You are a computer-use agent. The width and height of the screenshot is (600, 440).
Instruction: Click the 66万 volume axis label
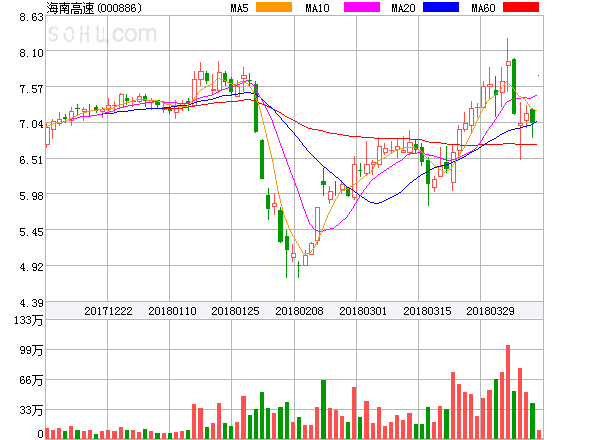coord(31,380)
